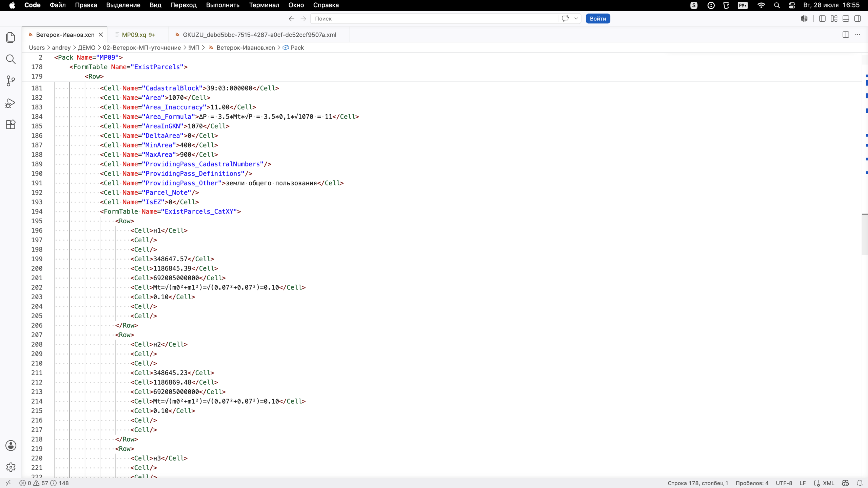
Task: Close the Ветерок-Иванов.xcn tab
Action: point(101,35)
